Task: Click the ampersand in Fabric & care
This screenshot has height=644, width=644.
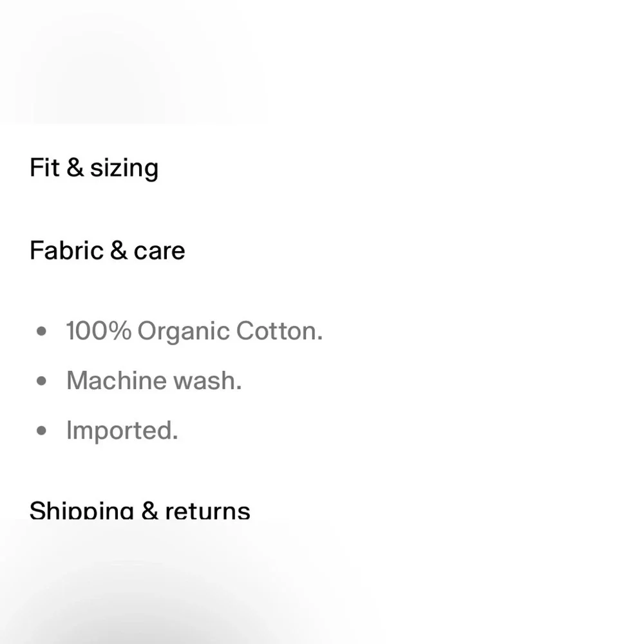Action: (118, 250)
